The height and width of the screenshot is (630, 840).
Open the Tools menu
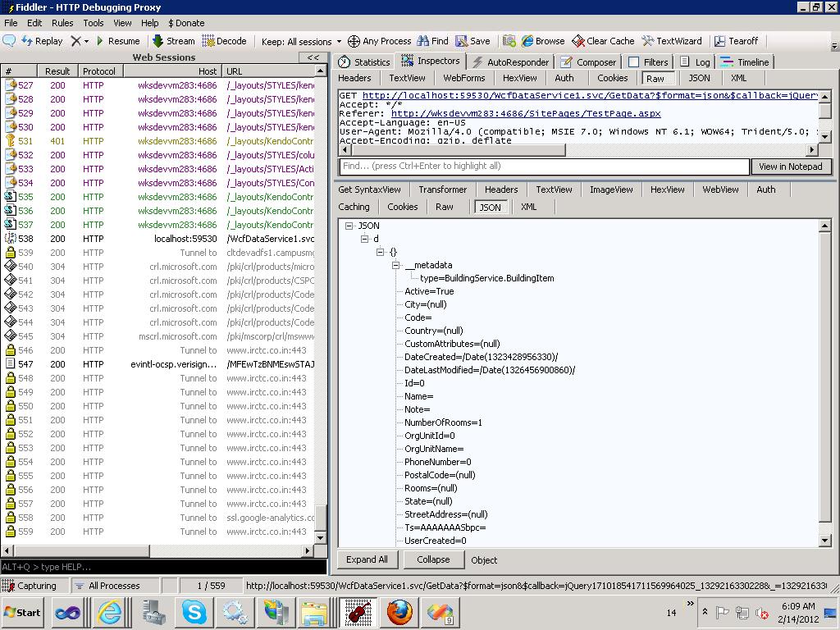(x=94, y=23)
